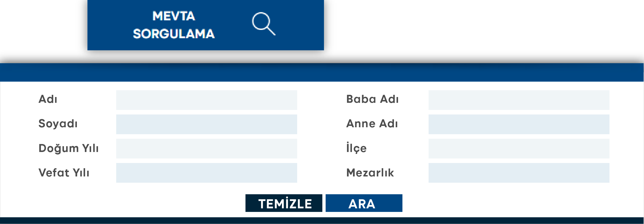The height and width of the screenshot is (224, 644).
Task: Click the magnifying glass search icon
Action: (x=263, y=24)
